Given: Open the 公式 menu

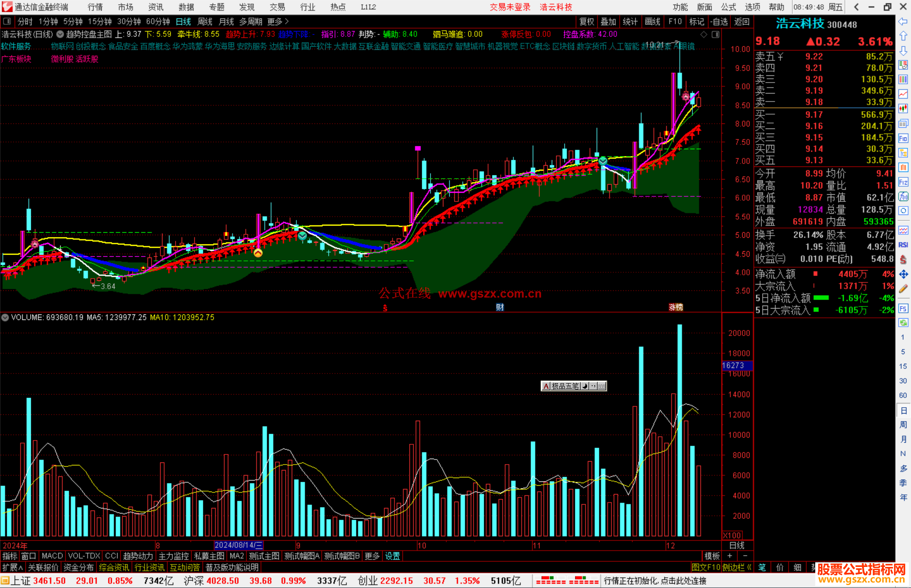Looking at the screenshot, I should click(728, 7).
